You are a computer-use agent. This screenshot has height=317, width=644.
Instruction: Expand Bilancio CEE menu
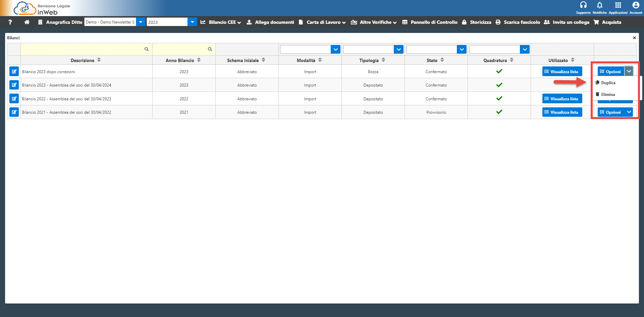click(221, 22)
